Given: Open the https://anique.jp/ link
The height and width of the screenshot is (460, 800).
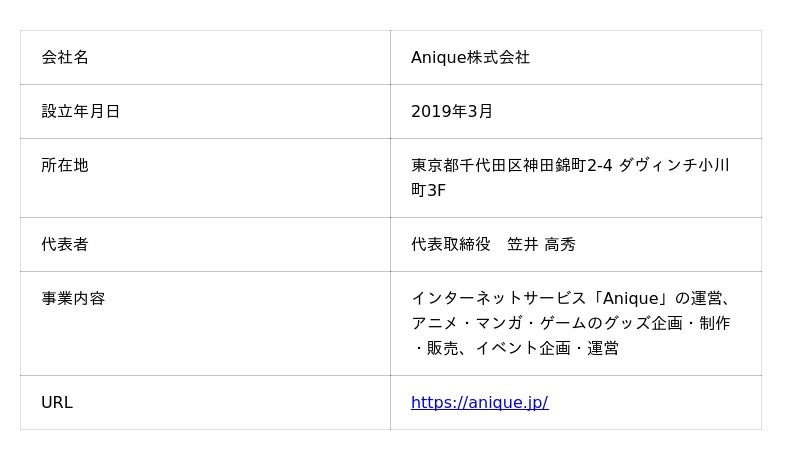Looking at the screenshot, I should pos(479,403).
